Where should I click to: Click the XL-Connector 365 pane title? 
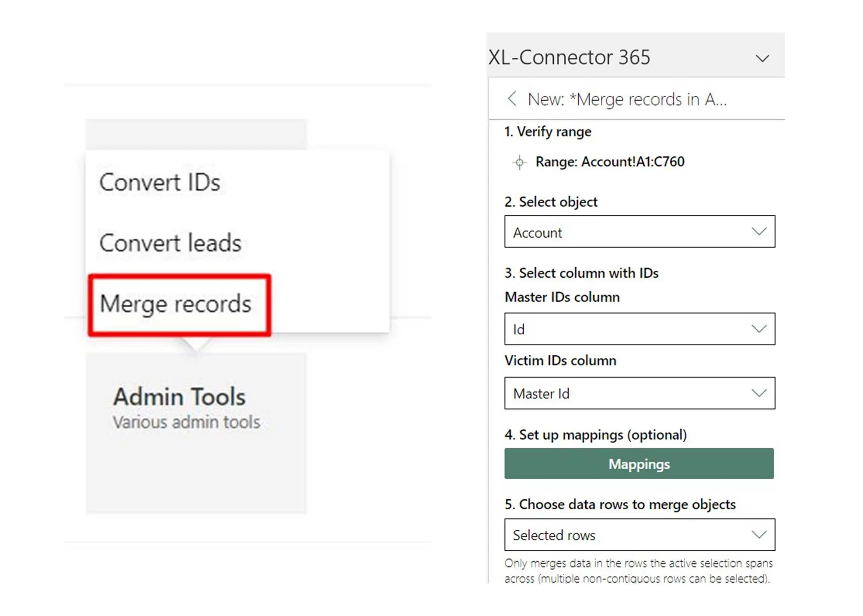pos(569,57)
